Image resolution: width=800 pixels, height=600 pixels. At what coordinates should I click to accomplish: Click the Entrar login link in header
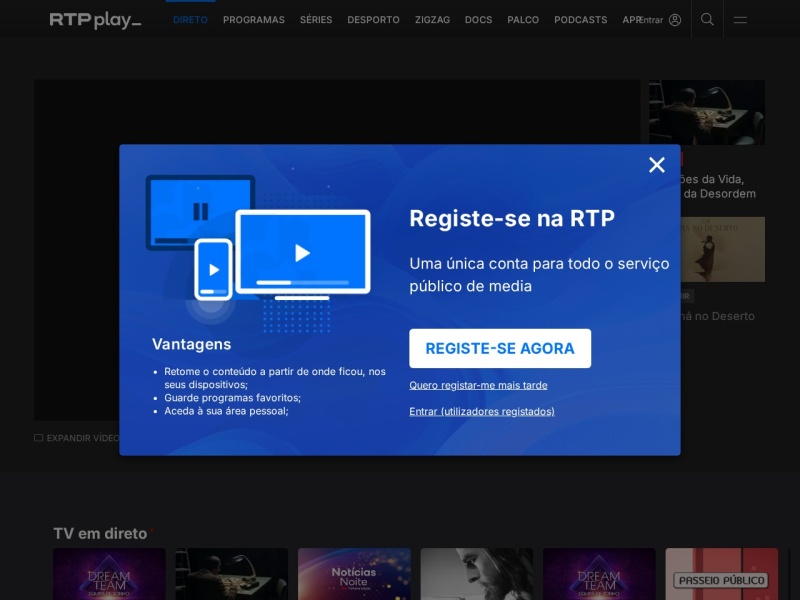651,20
